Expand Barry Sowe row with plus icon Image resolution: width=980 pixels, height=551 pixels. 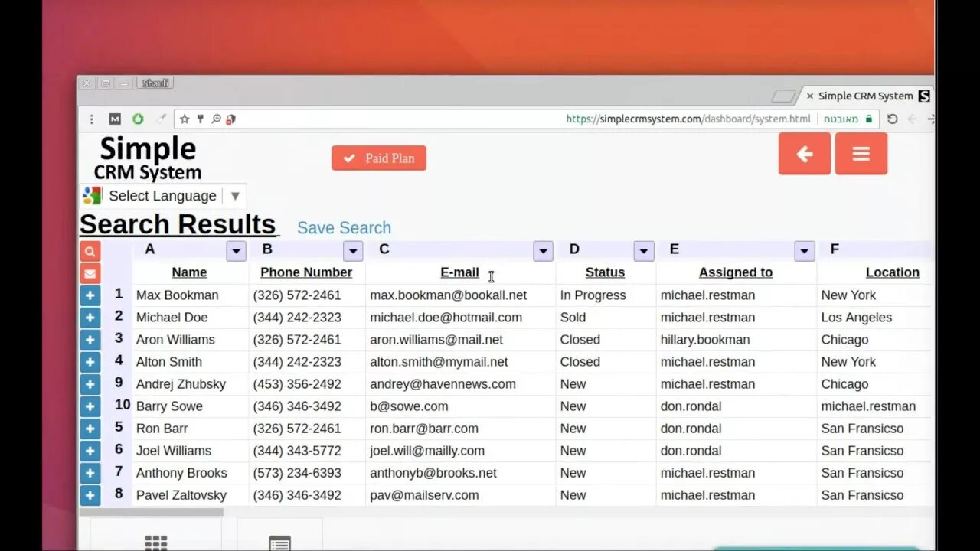click(x=90, y=406)
